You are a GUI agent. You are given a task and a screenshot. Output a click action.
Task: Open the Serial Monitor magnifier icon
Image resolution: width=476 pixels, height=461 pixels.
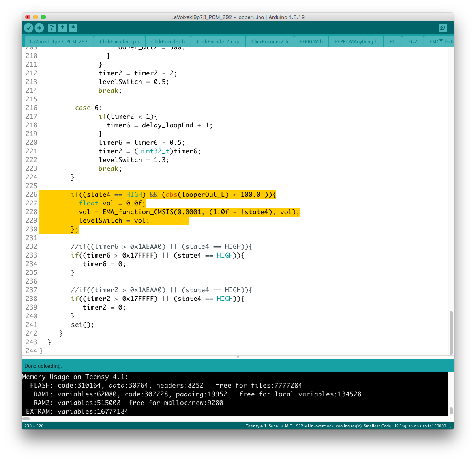(443, 28)
